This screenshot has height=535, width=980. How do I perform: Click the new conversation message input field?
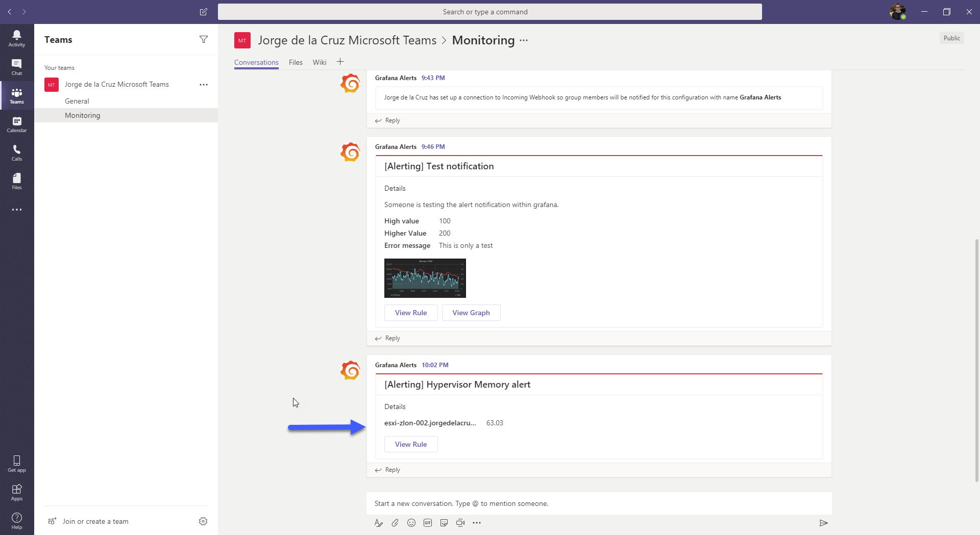[x=599, y=503]
